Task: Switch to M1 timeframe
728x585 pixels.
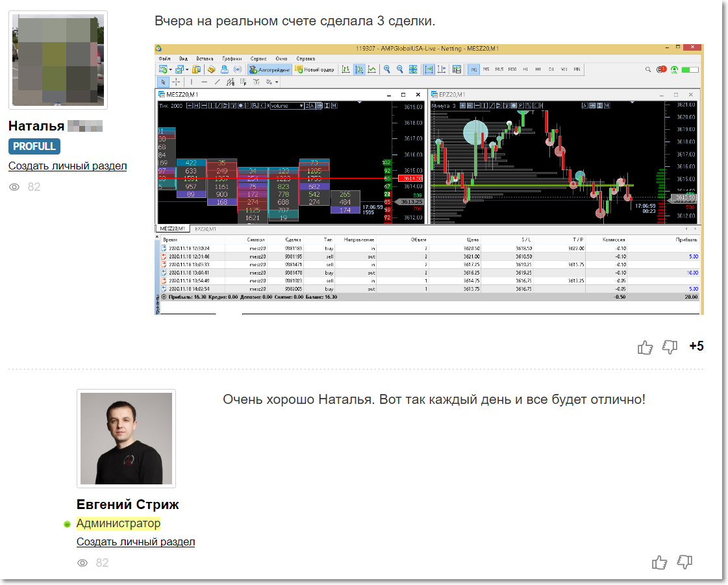Action: [x=473, y=69]
